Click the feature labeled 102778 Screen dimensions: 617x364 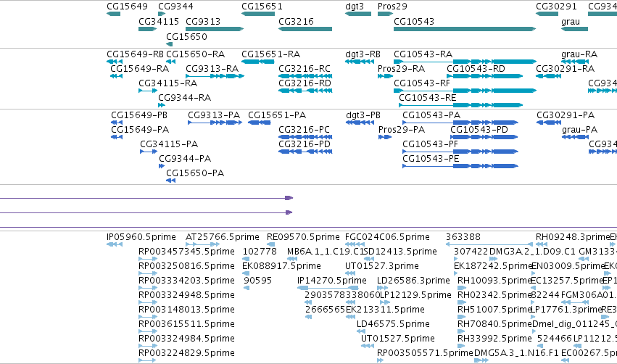(x=260, y=252)
